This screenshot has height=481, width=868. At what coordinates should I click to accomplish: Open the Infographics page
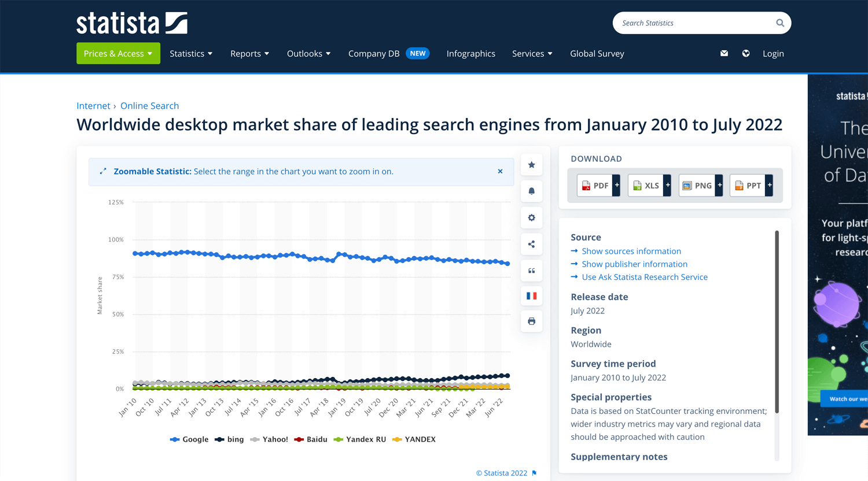pyautogui.click(x=470, y=53)
